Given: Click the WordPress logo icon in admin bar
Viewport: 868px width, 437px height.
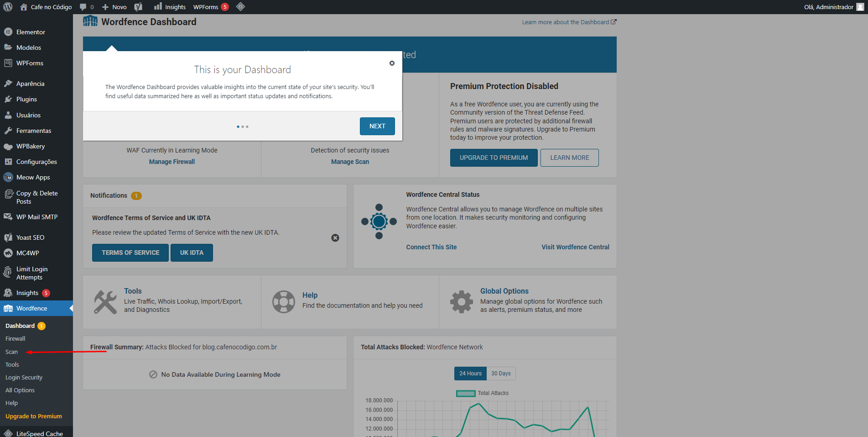Looking at the screenshot, I should click(8, 7).
